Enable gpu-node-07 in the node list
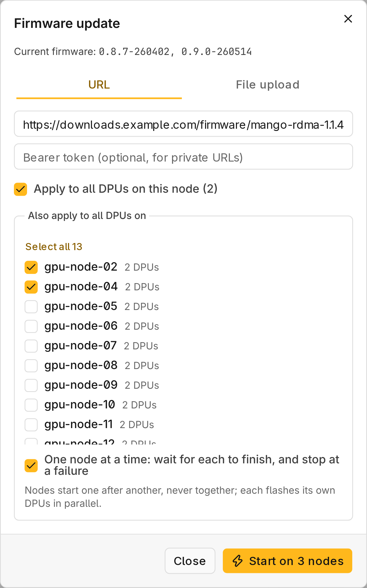Image resolution: width=367 pixels, height=588 pixels. (31, 346)
